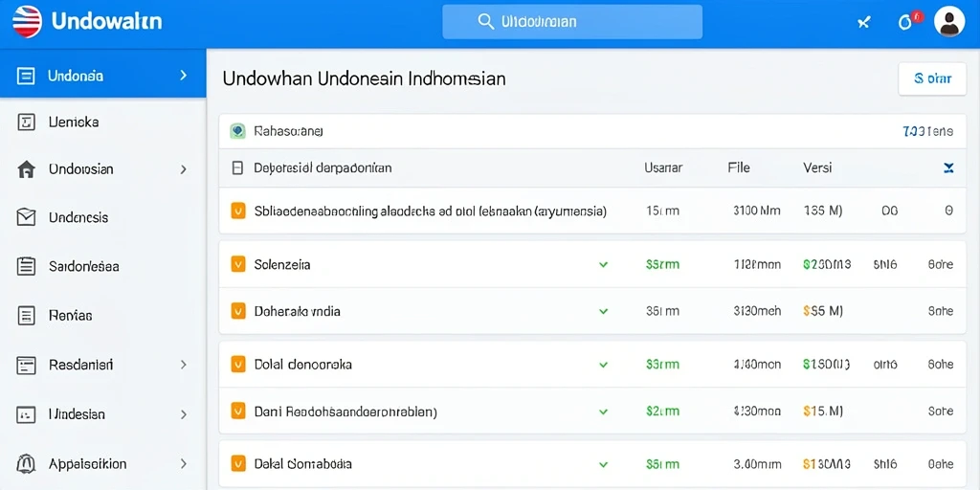Toggle the header select-all checkbox
The image size is (980, 490).
tap(237, 168)
